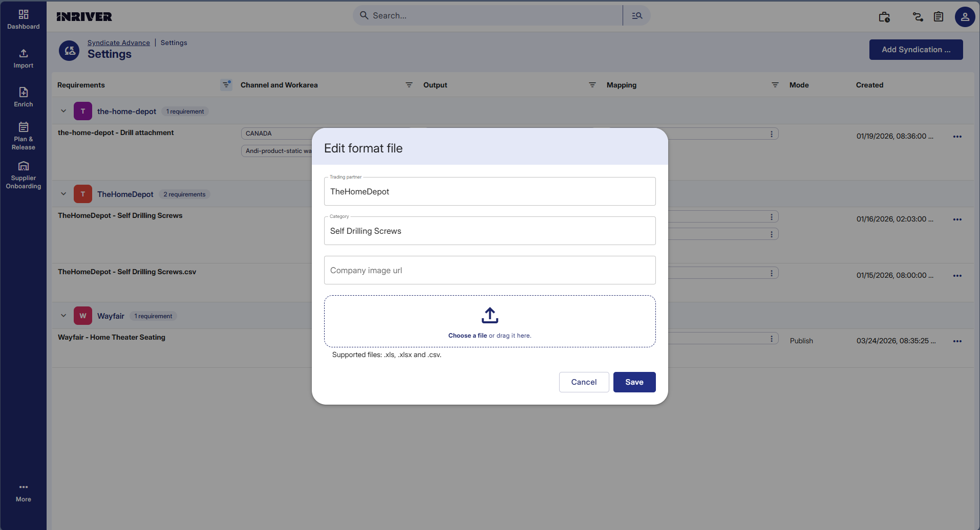Open the Dashboard from the sidebar
The width and height of the screenshot is (980, 530).
point(24,19)
